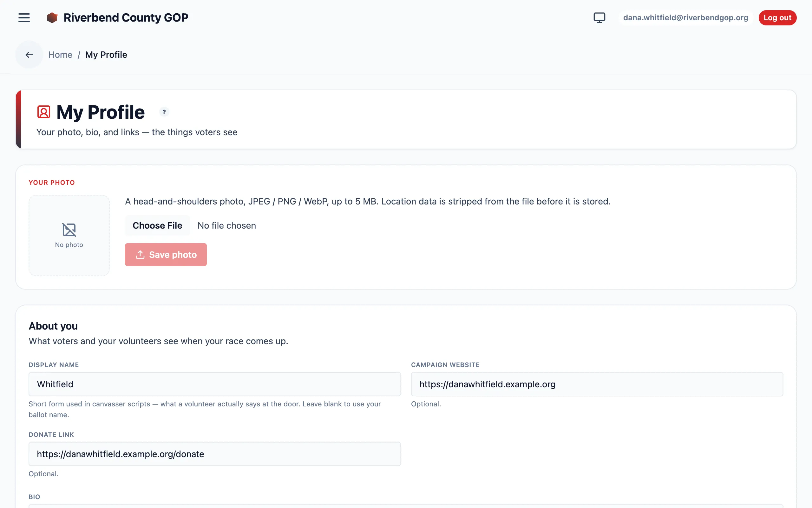Edit the Display Name field

215,384
